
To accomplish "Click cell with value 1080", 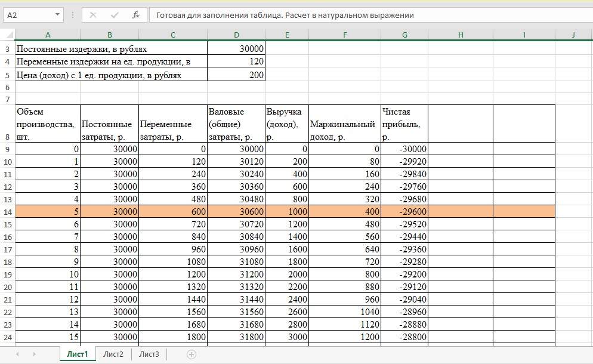I will click(x=173, y=261).
